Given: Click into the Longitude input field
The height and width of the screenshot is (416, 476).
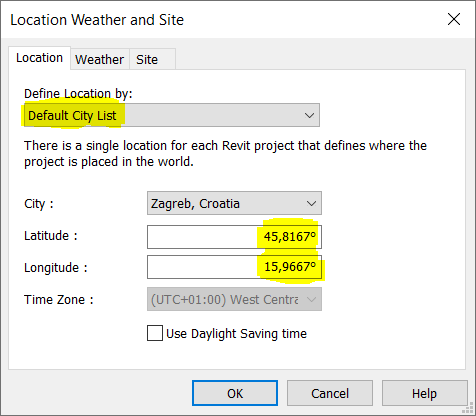Looking at the screenshot, I should (x=234, y=267).
